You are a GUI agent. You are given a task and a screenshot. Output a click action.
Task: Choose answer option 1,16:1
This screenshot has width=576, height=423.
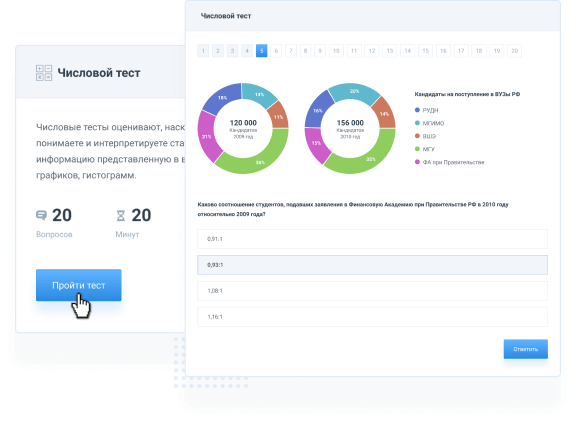pyautogui.click(x=372, y=317)
